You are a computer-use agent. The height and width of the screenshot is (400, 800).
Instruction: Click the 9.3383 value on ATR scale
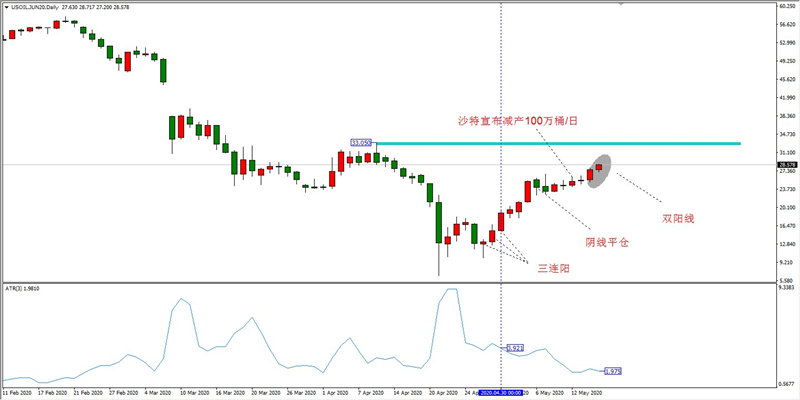click(787, 288)
